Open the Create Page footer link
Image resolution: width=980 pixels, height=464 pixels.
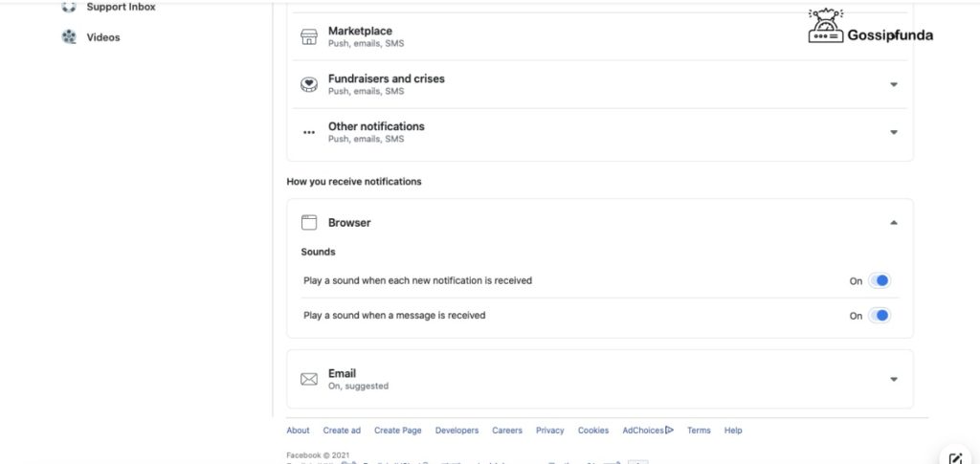(x=397, y=431)
